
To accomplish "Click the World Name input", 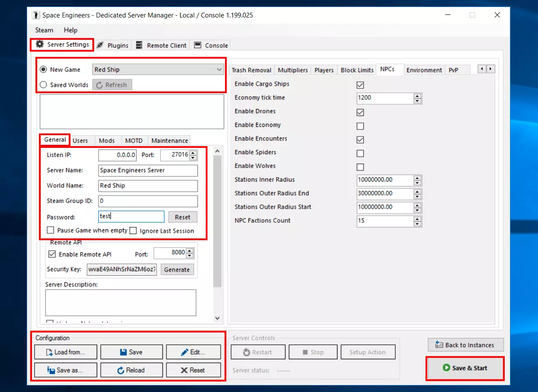I will (148, 185).
